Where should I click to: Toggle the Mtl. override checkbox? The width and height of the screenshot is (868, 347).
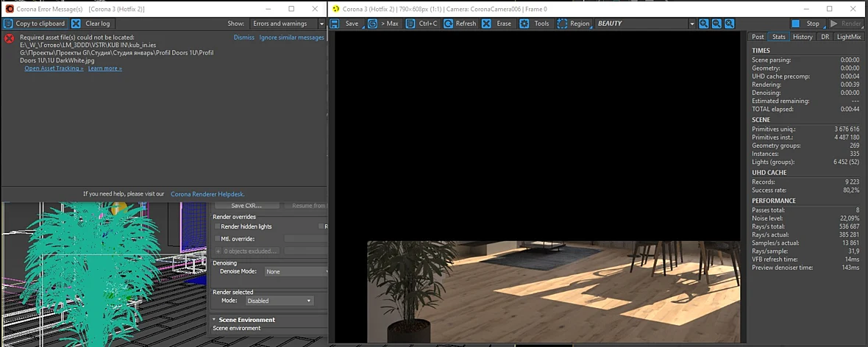(x=218, y=238)
